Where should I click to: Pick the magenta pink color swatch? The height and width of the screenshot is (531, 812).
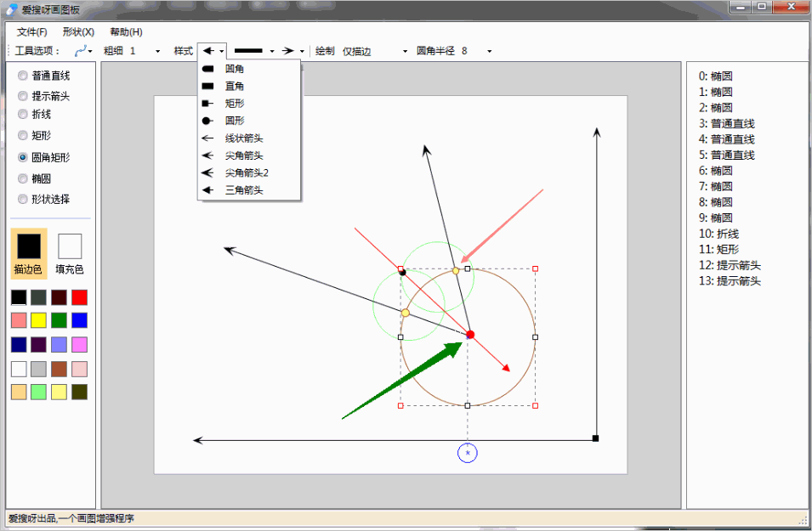point(79,345)
